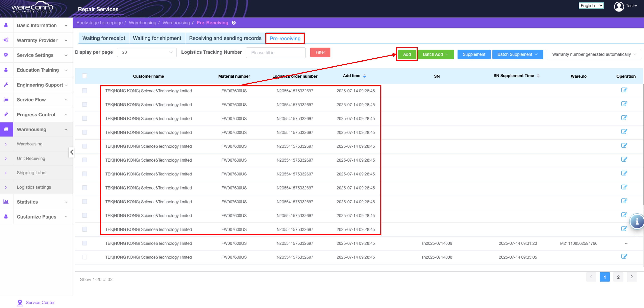Click the Warehousing truck icon in sidebar
Screen dimensions: 644x308
(x=6, y=129)
